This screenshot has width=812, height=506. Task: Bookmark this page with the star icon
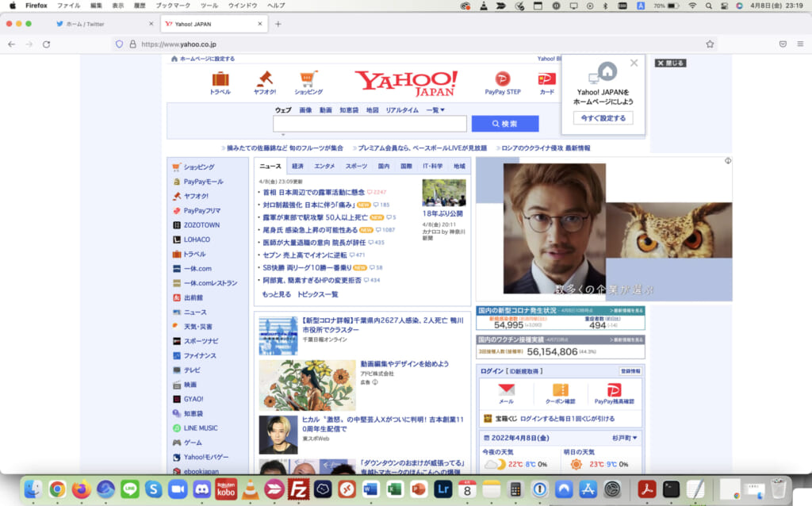pos(710,44)
